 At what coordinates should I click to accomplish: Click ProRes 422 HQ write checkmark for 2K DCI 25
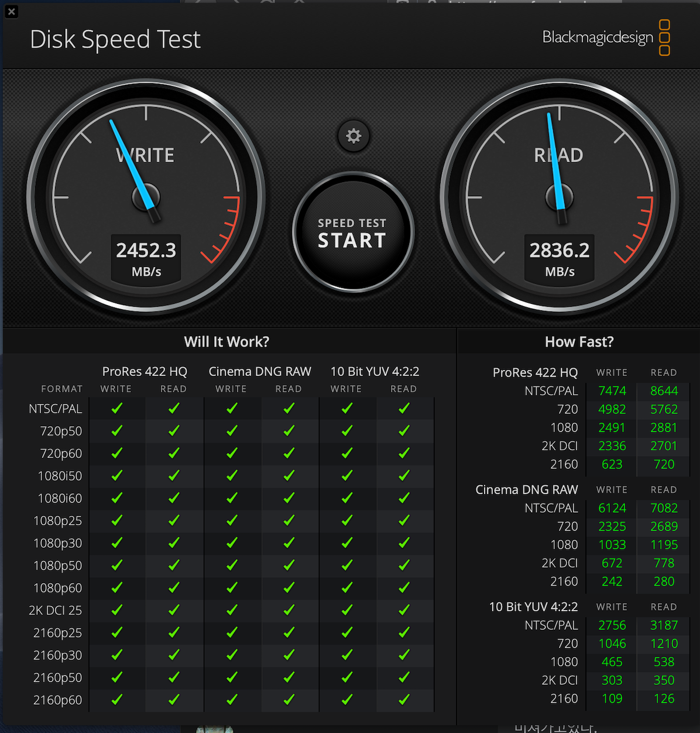click(x=117, y=610)
